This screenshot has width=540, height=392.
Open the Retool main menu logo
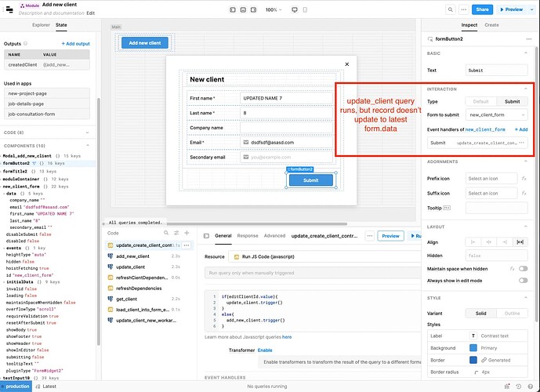(x=9, y=9)
